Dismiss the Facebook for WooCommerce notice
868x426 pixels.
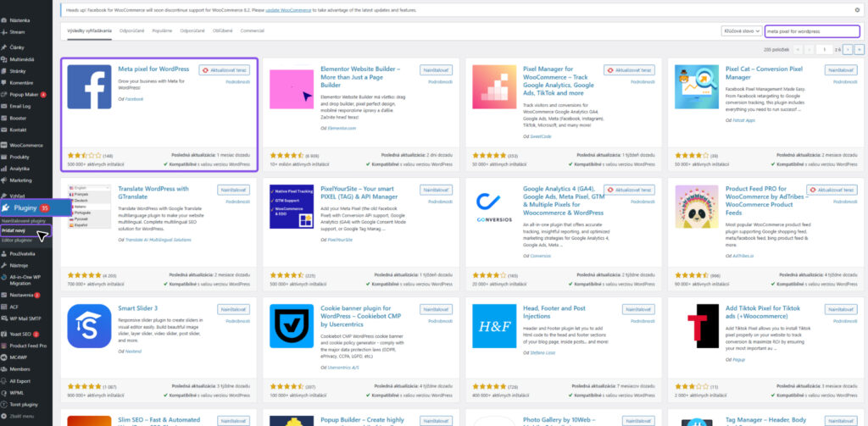pyautogui.click(x=857, y=10)
